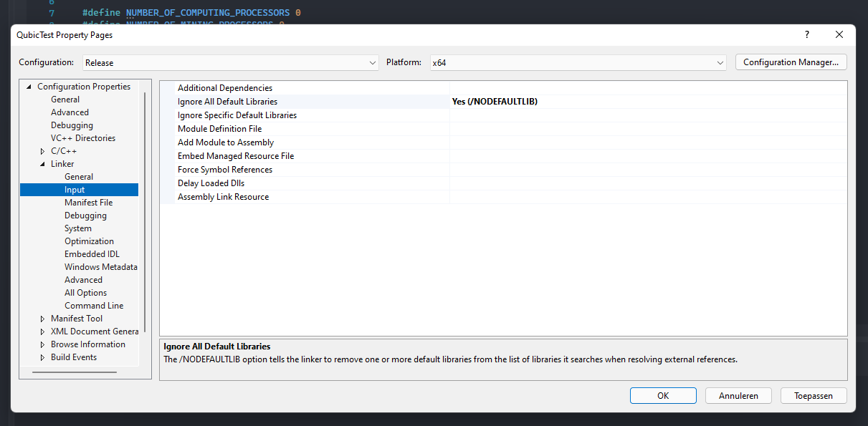Click the help question mark icon

click(806, 34)
